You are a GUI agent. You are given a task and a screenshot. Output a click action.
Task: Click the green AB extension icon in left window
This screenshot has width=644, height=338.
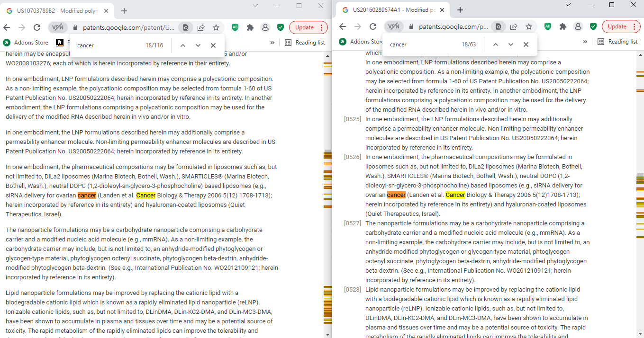235,27
